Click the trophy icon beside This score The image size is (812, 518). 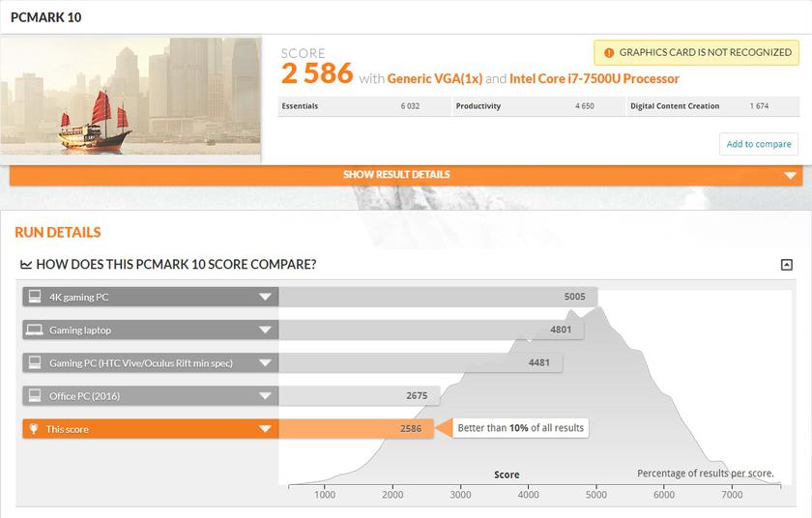[x=34, y=428]
